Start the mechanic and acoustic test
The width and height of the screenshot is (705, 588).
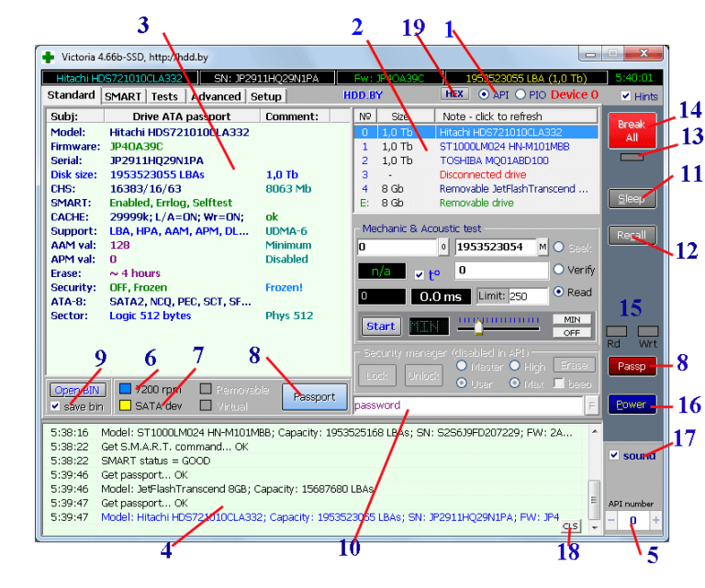(x=380, y=326)
